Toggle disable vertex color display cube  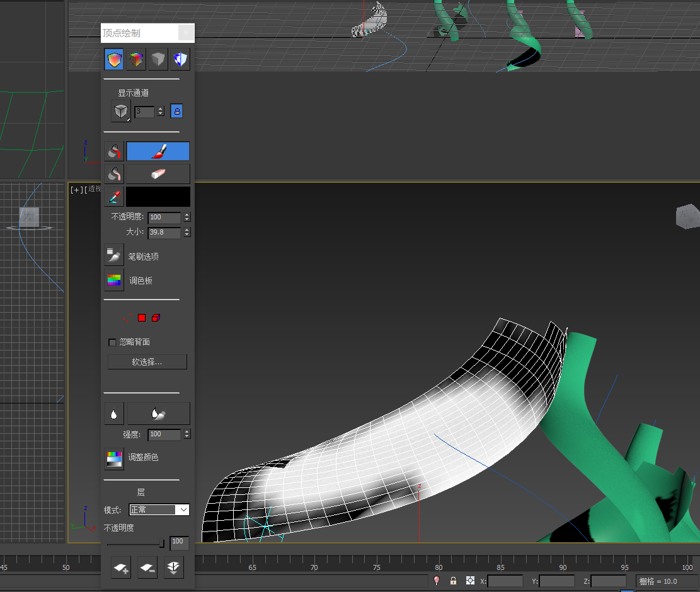[158, 60]
